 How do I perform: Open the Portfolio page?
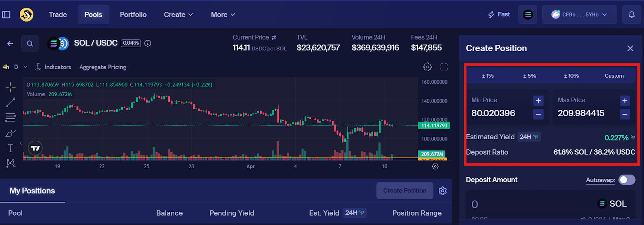[x=133, y=14]
